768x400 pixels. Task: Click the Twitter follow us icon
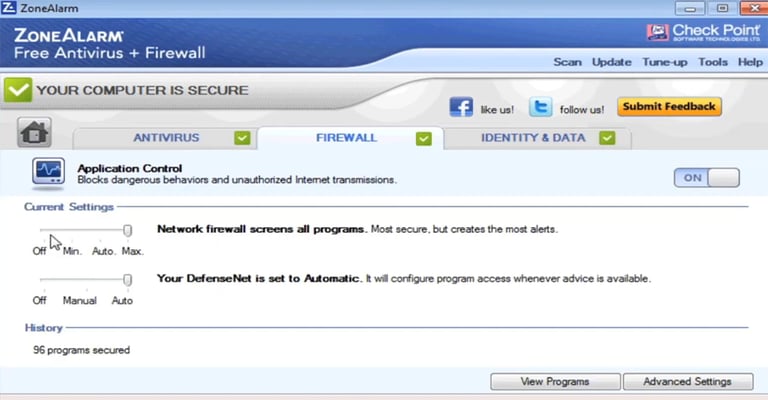tap(540, 107)
